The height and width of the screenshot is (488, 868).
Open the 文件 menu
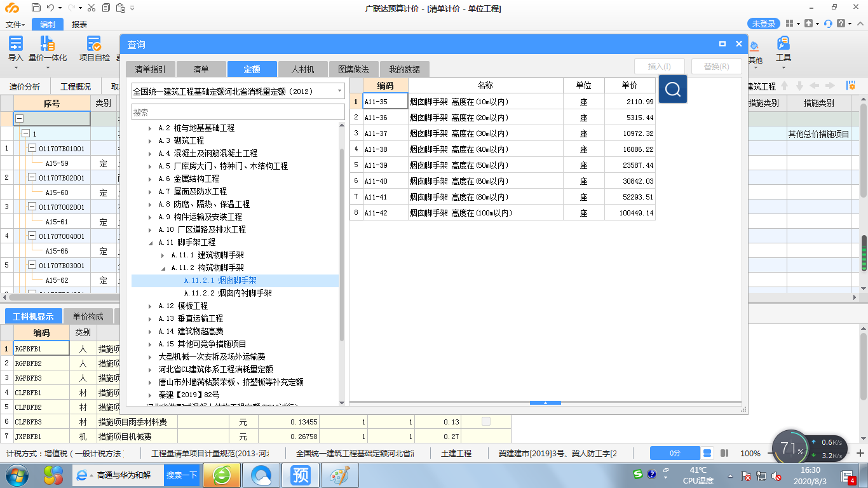(x=15, y=24)
